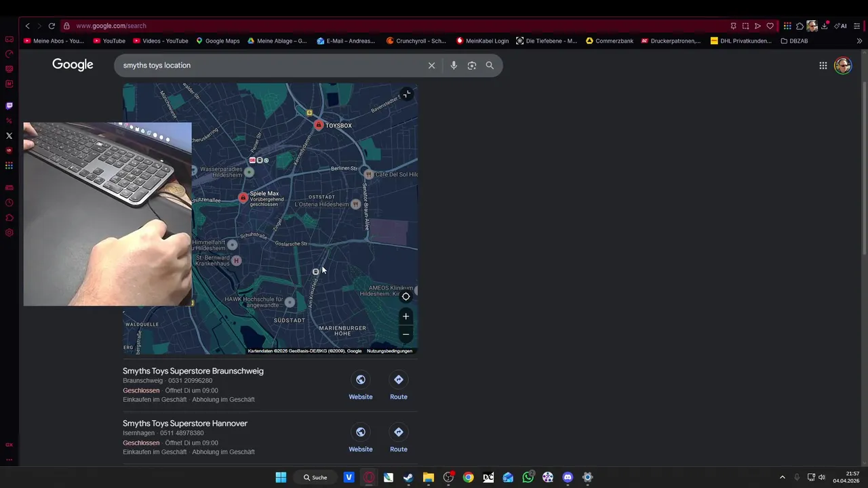The width and height of the screenshot is (868, 488).
Task: Open the DHL Privatkunden bookmark
Action: tap(741, 41)
